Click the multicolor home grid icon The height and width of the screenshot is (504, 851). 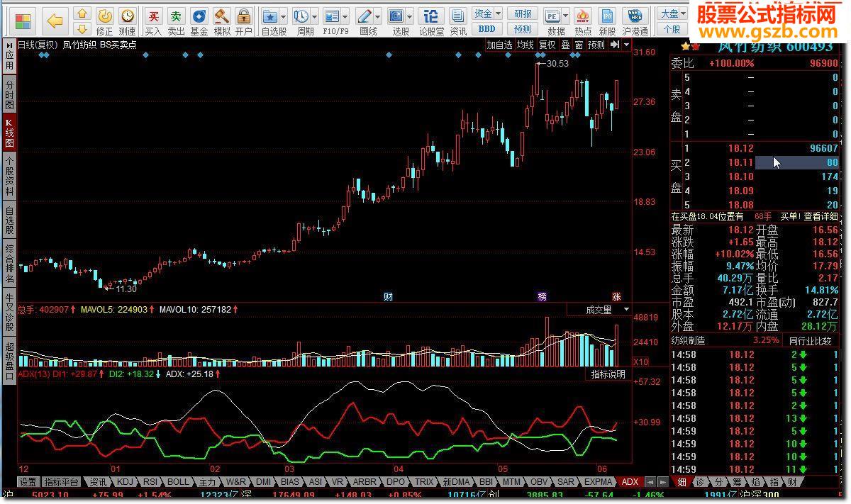coord(23,21)
